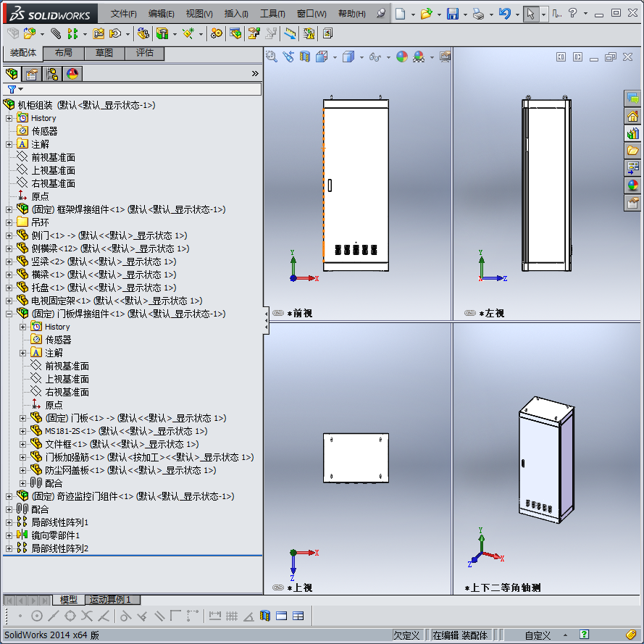Open the 插入(I) menu
Image resolution: width=644 pixels, height=644 pixels.
(x=236, y=14)
